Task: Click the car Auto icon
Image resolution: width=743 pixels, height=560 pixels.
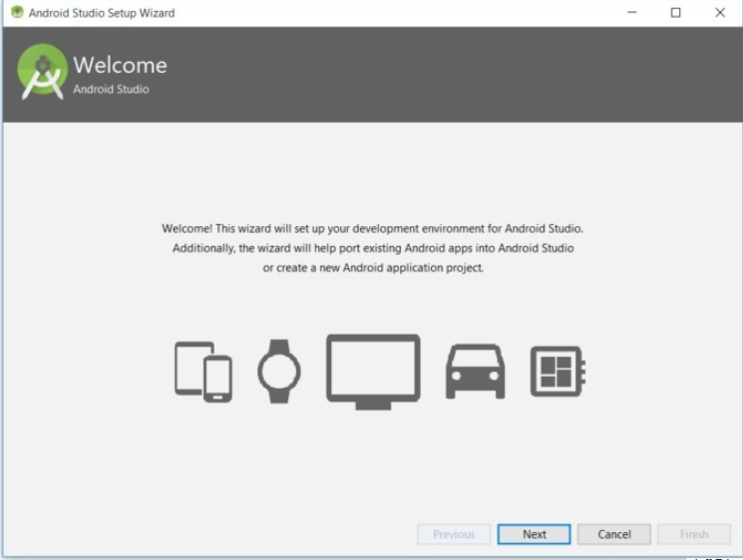Action: click(x=476, y=372)
